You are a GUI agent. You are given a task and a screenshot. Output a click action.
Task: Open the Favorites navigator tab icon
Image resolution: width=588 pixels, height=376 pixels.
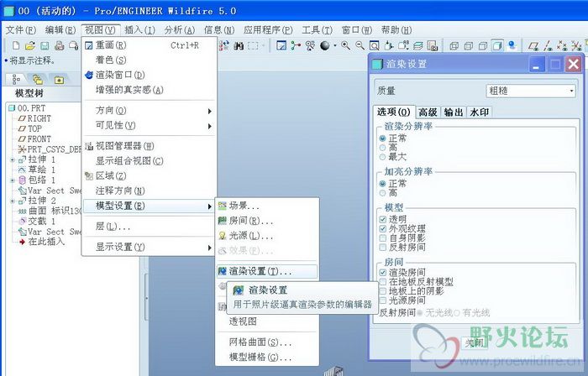(x=60, y=80)
